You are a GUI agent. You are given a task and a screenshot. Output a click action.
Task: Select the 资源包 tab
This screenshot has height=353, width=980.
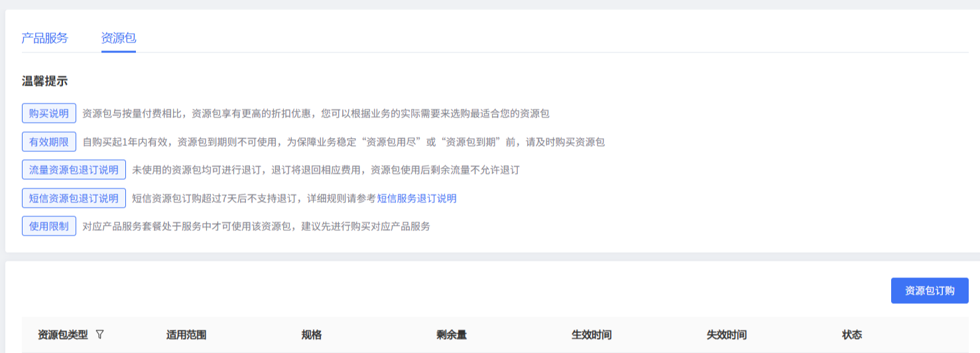point(119,38)
